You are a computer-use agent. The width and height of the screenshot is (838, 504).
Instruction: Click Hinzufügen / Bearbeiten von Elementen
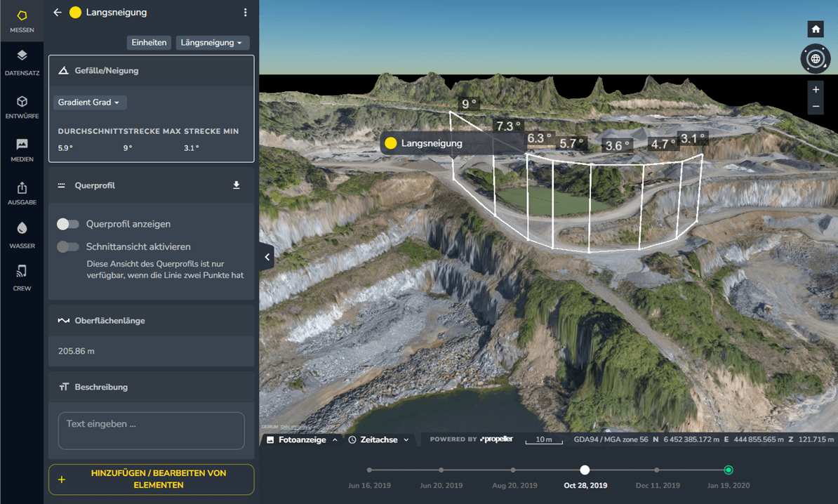[152, 479]
